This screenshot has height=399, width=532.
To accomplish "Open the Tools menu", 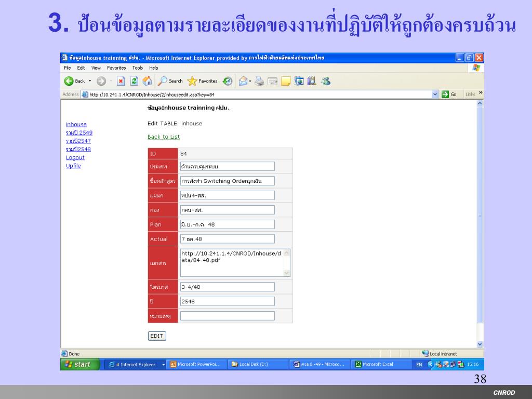I will pos(137,68).
